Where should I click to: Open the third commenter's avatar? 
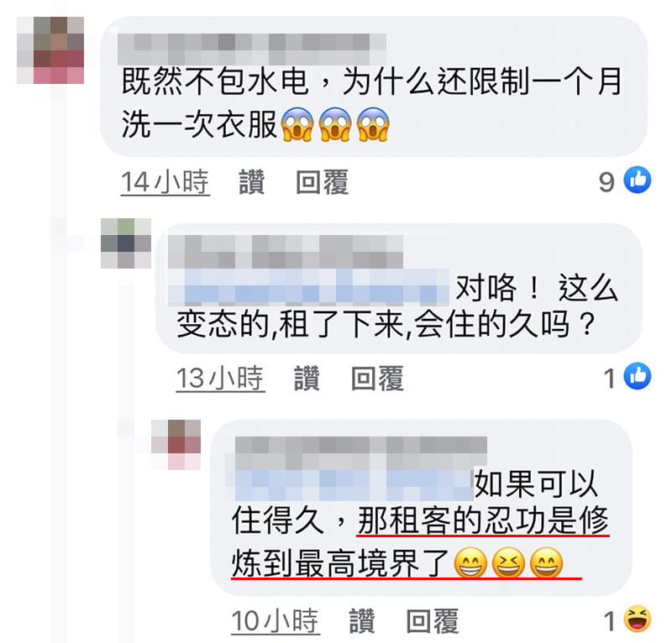click(x=176, y=445)
